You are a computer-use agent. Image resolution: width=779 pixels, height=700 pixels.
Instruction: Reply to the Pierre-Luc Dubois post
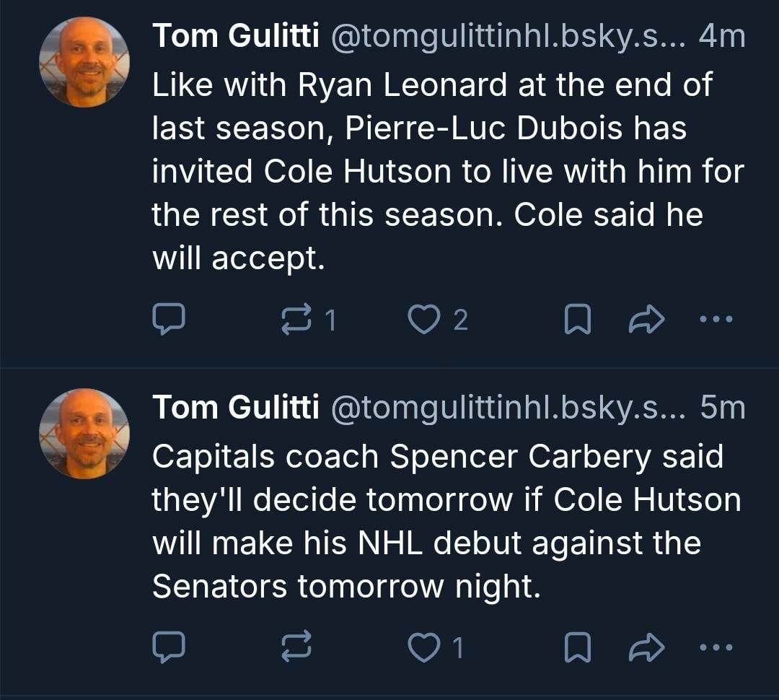(x=170, y=319)
